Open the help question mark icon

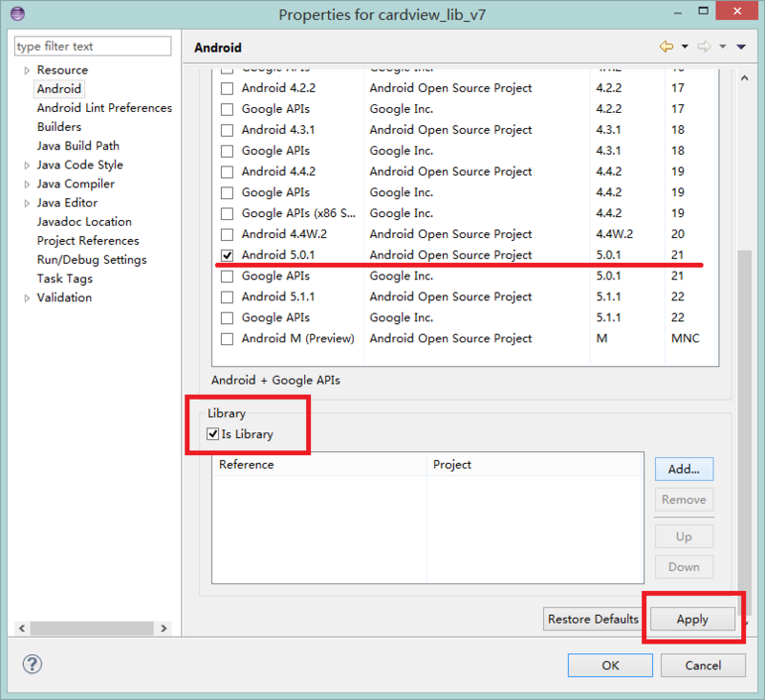tap(33, 664)
